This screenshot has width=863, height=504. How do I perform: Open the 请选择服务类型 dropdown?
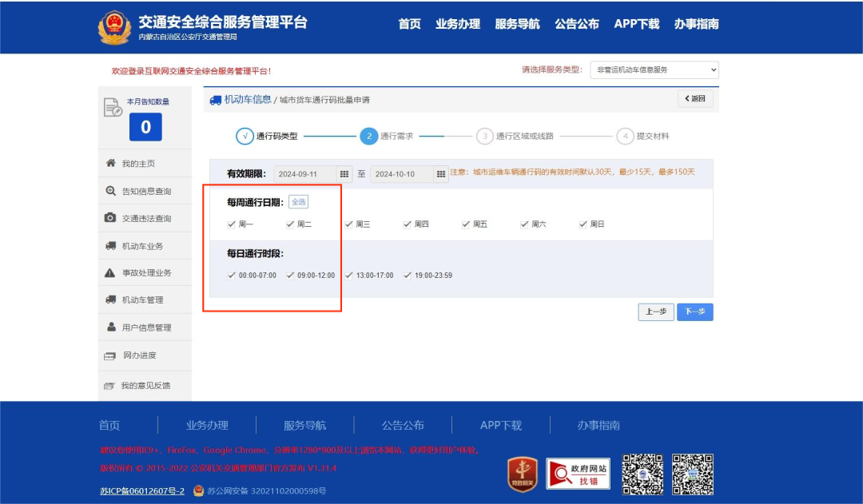(x=654, y=70)
